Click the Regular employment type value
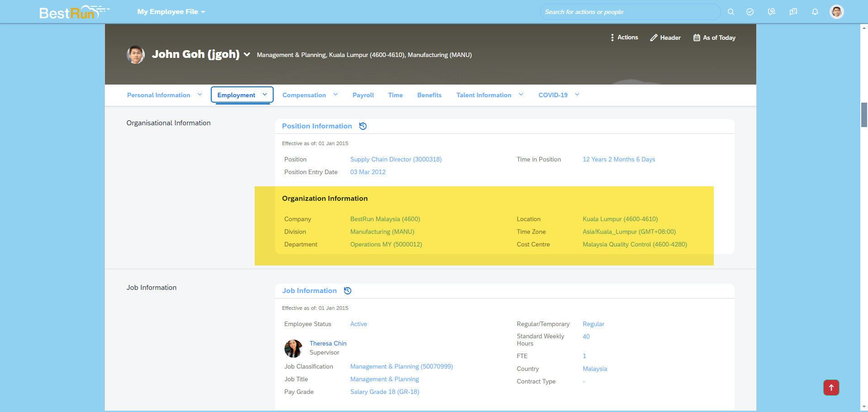 593,324
